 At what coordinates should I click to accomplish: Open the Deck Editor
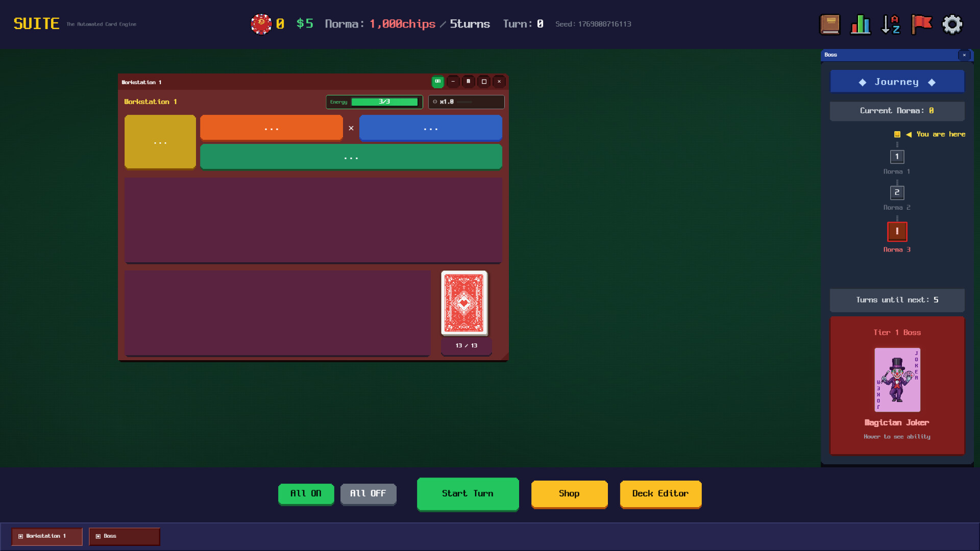coord(660,493)
